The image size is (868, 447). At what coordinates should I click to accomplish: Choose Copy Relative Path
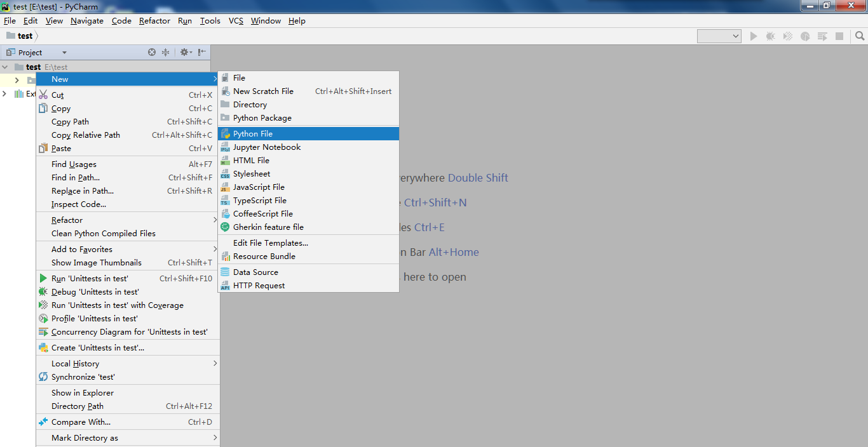coord(128,135)
